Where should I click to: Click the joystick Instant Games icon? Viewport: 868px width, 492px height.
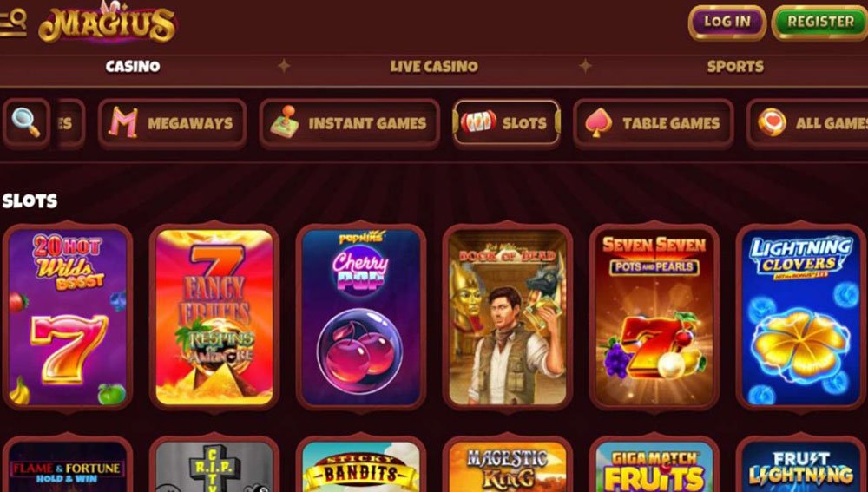tap(285, 121)
